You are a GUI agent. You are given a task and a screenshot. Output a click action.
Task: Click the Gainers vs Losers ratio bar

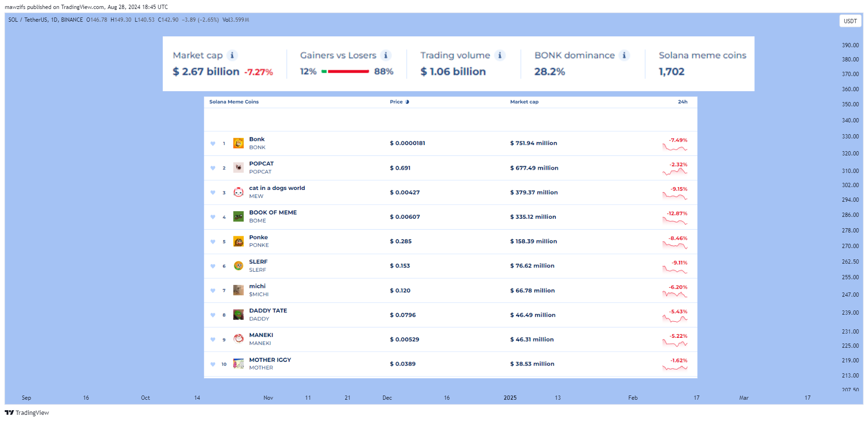click(x=345, y=71)
